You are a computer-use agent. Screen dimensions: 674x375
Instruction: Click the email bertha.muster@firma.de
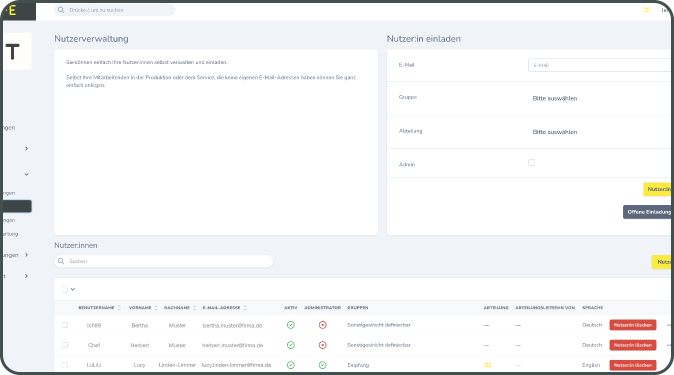pyautogui.click(x=232, y=326)
